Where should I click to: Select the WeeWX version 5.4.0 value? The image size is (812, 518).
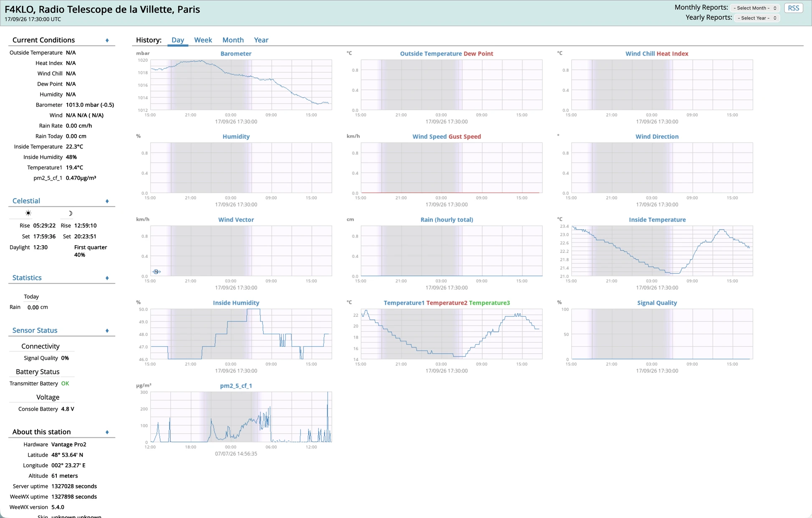pyautogui.click(x=58, y=507)
